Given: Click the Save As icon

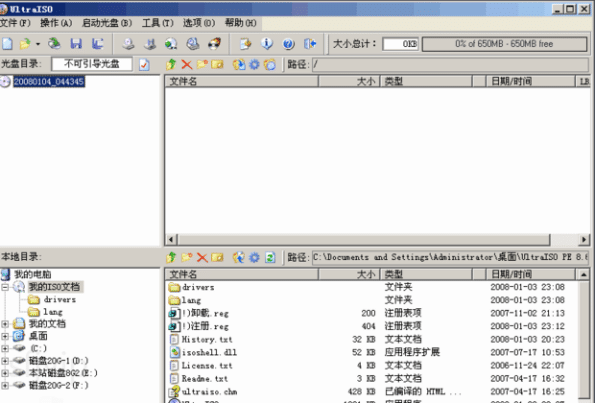Looking at the screenshot, I should tap(98, 44).
